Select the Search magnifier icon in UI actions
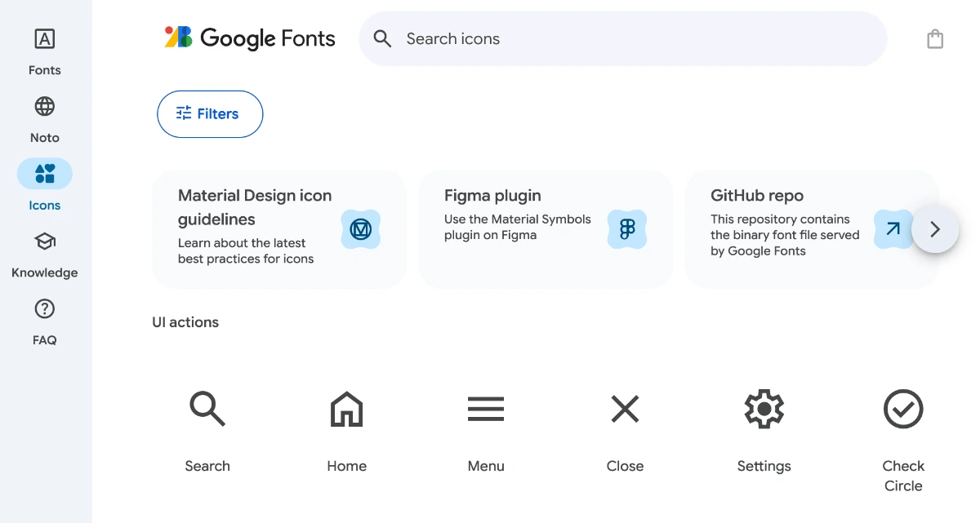Screen dimensions: 980x523 tap(207, 409)
